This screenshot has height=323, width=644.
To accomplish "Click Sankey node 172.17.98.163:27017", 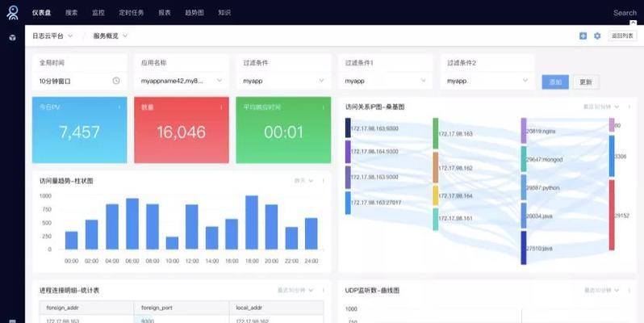I will [348, 203].
